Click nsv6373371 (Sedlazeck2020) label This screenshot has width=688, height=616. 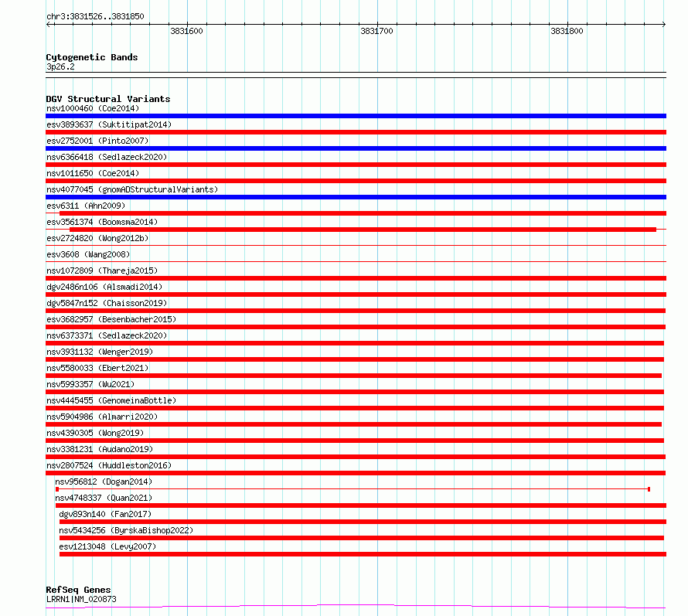click(x=107, y=335)
